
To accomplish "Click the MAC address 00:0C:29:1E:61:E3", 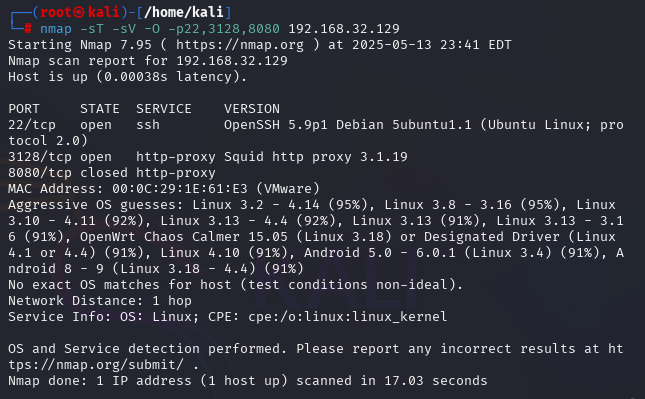I will coord(180,189).
